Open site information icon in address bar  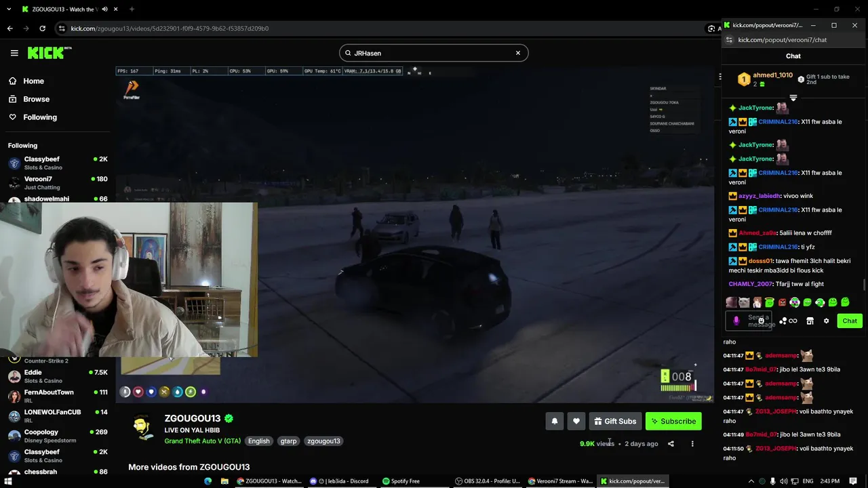point(62,28)
